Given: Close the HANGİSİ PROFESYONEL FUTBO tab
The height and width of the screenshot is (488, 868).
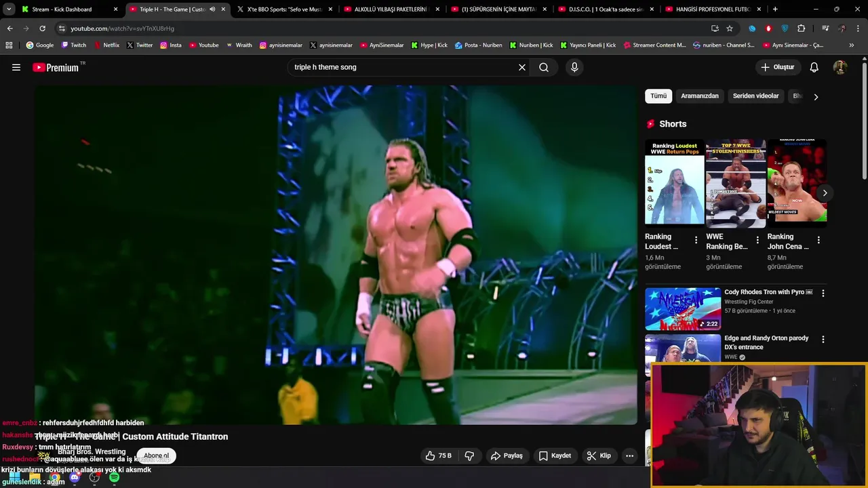Looking at the screenshot, I should pos(759,9).
